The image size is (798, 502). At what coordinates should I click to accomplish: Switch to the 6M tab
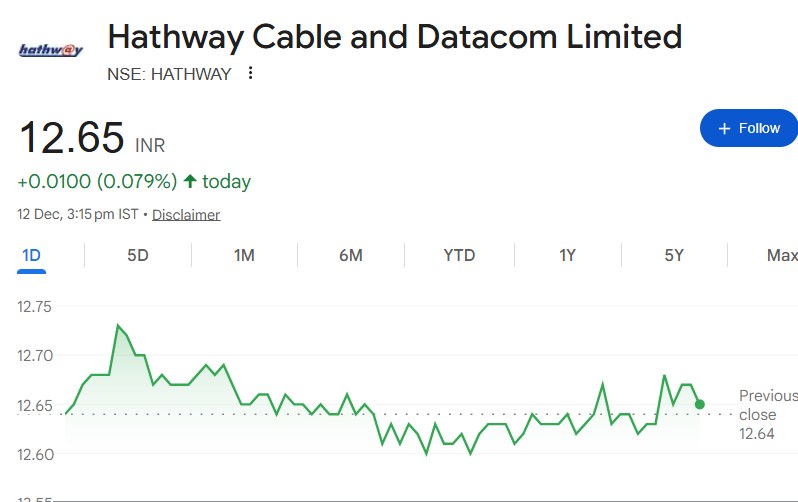[351, 255]
